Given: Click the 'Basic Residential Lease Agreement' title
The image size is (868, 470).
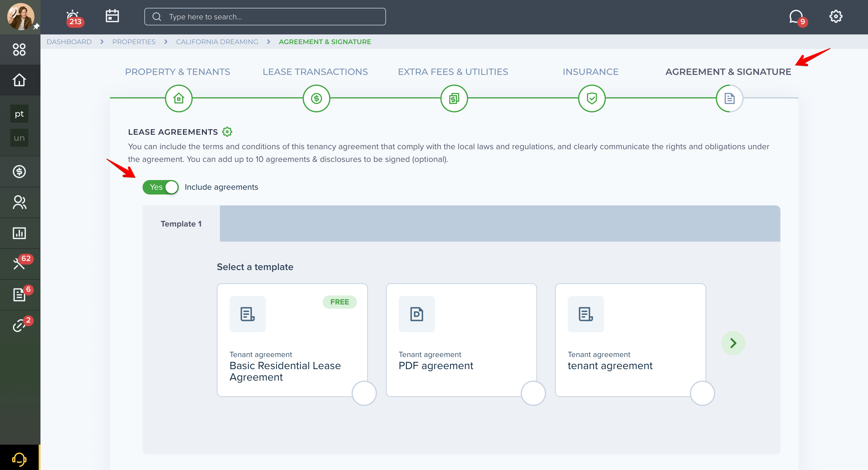Looking at the screenshot, I should point(285,371).
